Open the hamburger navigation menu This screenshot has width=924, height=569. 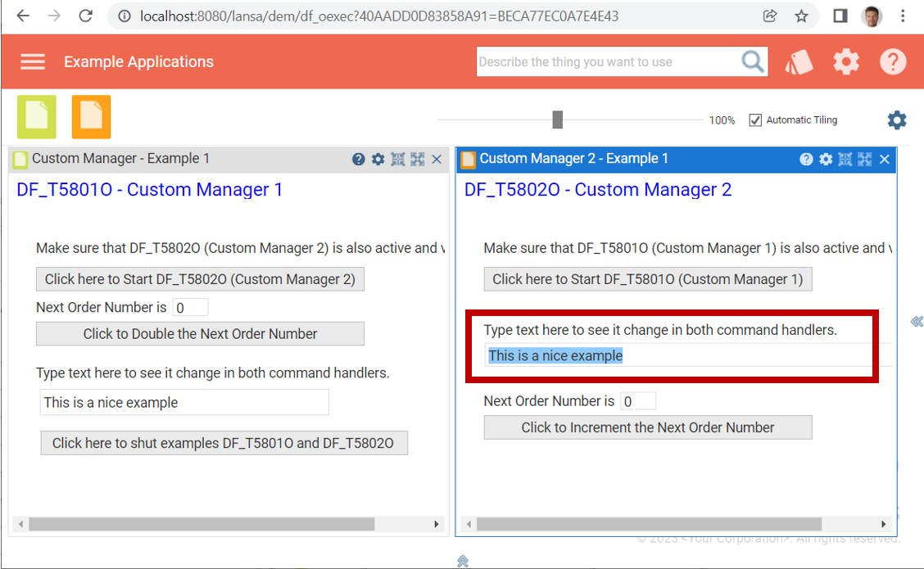tap(33, 61)
